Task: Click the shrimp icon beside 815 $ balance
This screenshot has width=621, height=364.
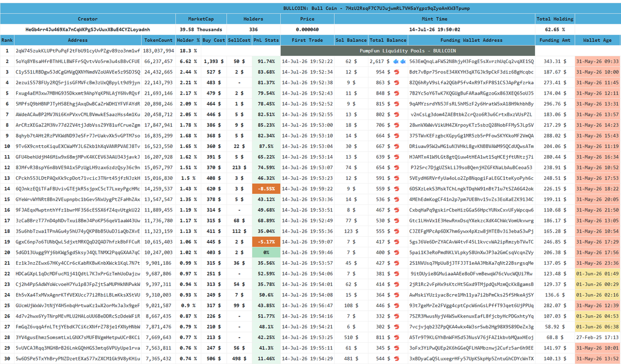Action: (x=396, y=103)
